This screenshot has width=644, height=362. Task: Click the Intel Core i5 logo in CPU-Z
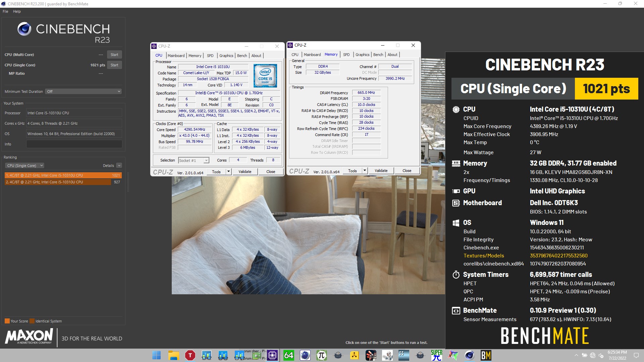265,76
